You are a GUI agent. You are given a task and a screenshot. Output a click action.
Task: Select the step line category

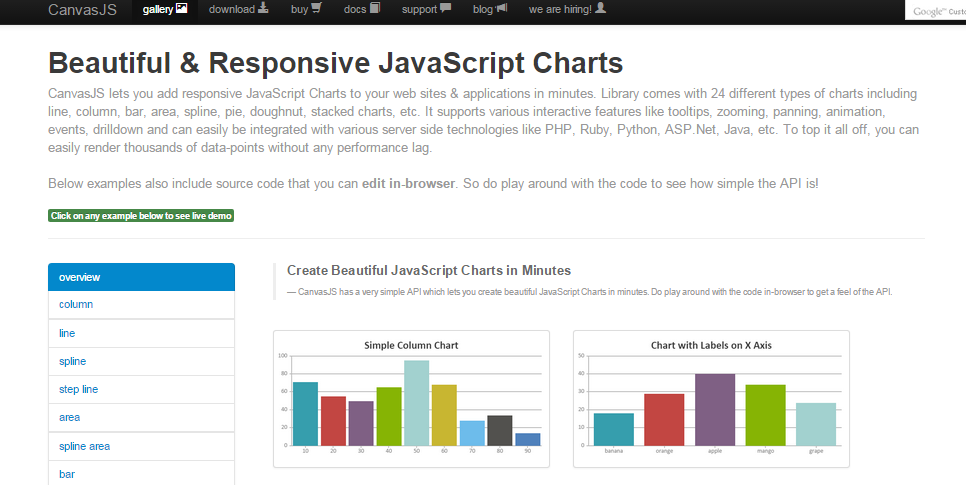pos(141,389)
